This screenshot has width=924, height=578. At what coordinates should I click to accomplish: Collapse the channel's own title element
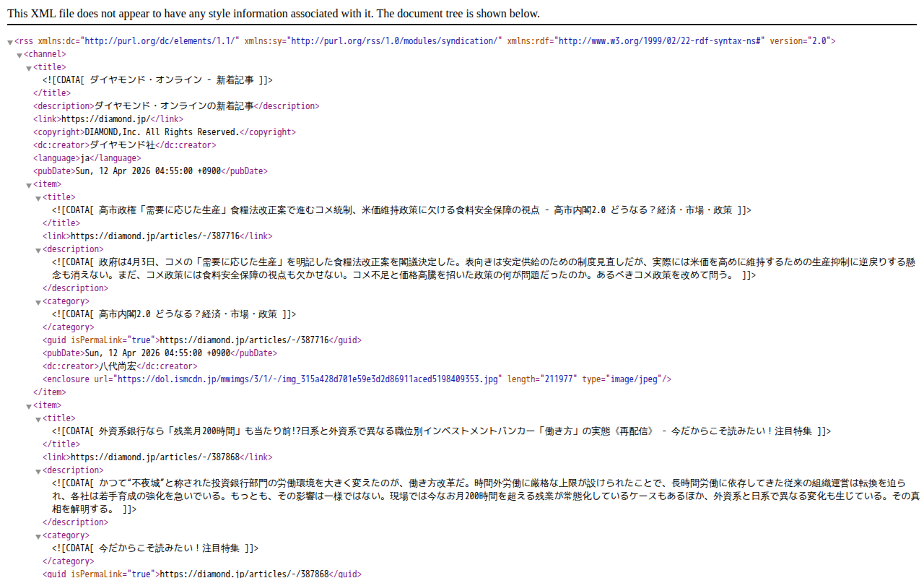[x=29, y=68]
